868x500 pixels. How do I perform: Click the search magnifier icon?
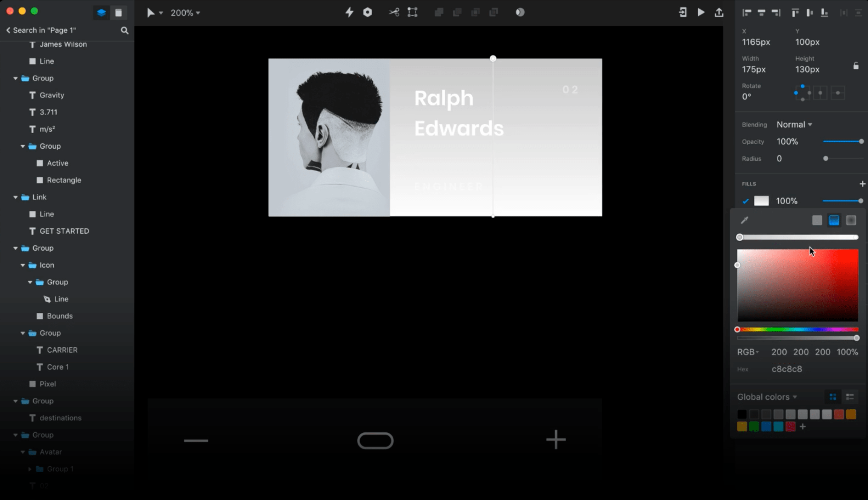pyautogui.click(x=125, y=31)
